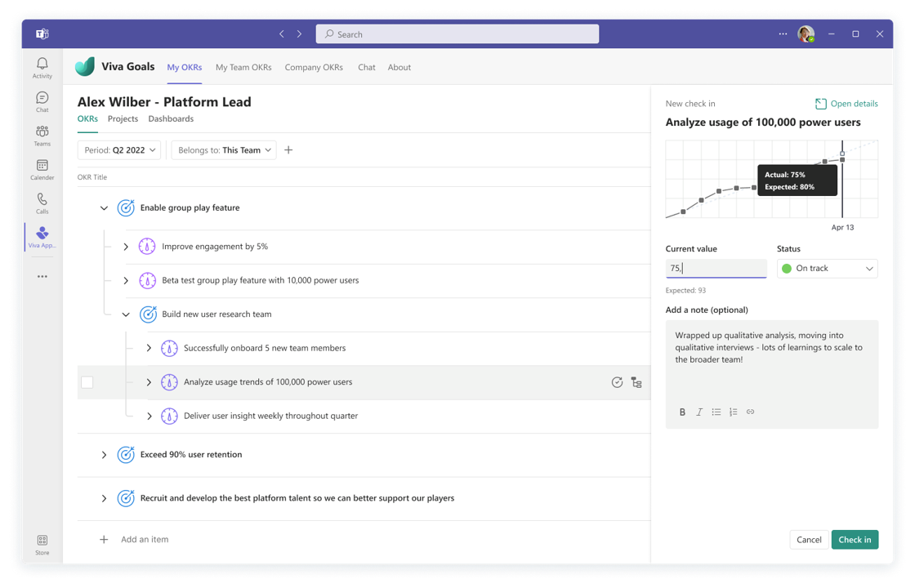Viewport: 915px width, 588px height.
Task: Insert a link in the note editor
Action: pos(750,412)
